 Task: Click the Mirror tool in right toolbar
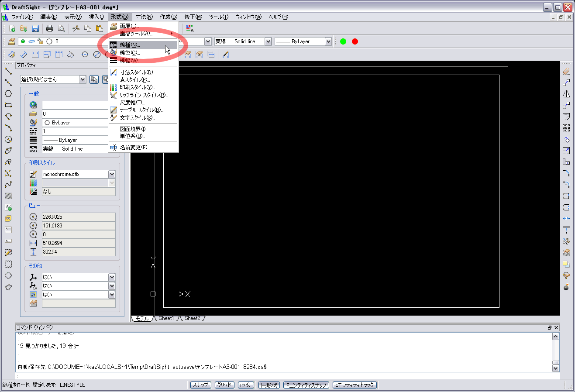tap(566, 94)
